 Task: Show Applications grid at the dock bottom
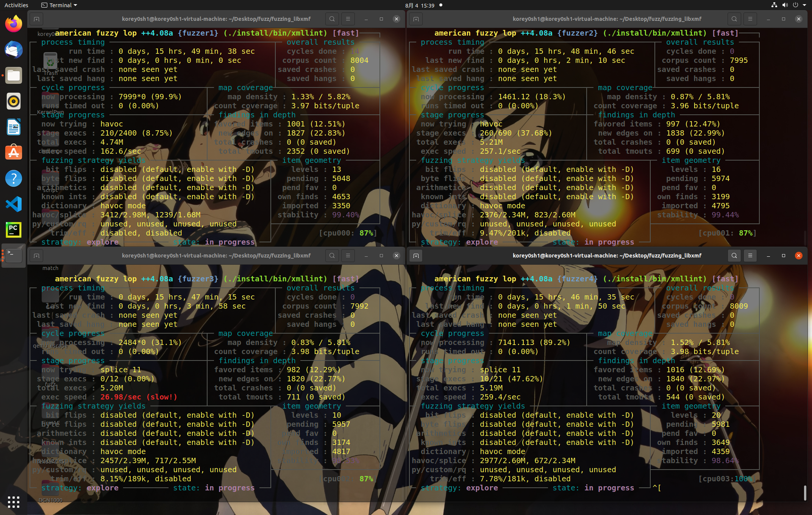pos(14,502)
